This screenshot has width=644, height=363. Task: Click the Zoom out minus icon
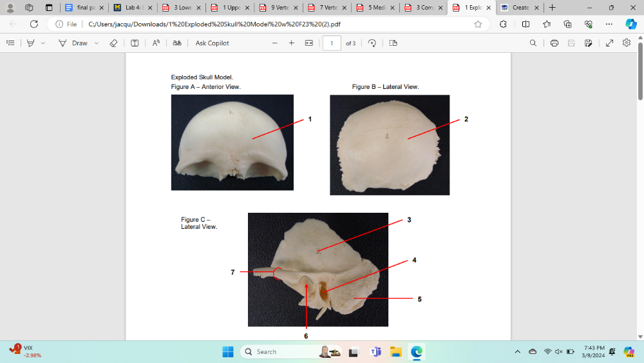click(274, 43)
